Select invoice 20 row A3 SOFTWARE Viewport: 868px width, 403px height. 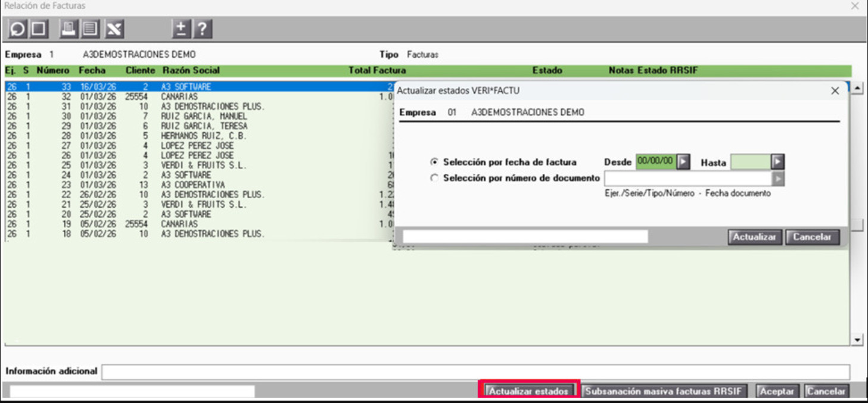coord(198,214)
